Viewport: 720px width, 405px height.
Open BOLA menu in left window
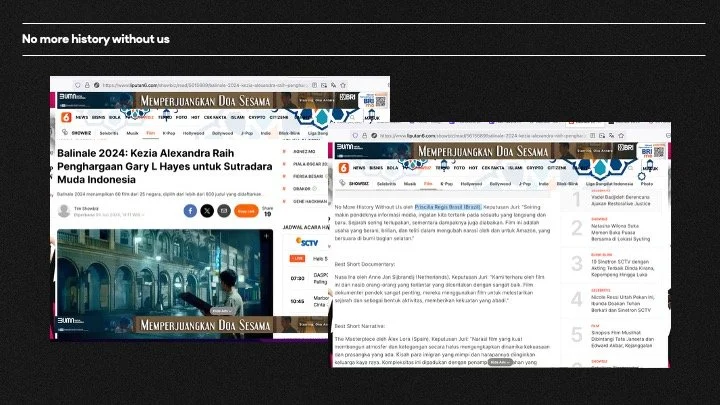coord(115,118)
